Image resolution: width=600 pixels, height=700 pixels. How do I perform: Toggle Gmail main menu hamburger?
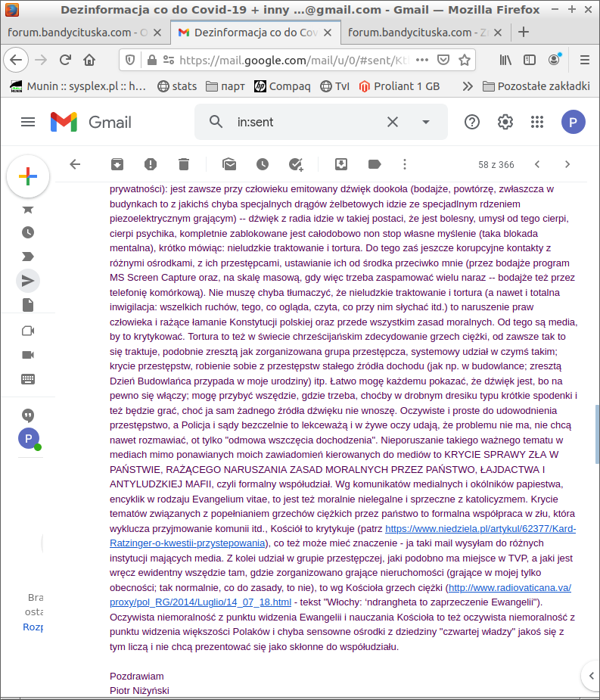[28, 122]
